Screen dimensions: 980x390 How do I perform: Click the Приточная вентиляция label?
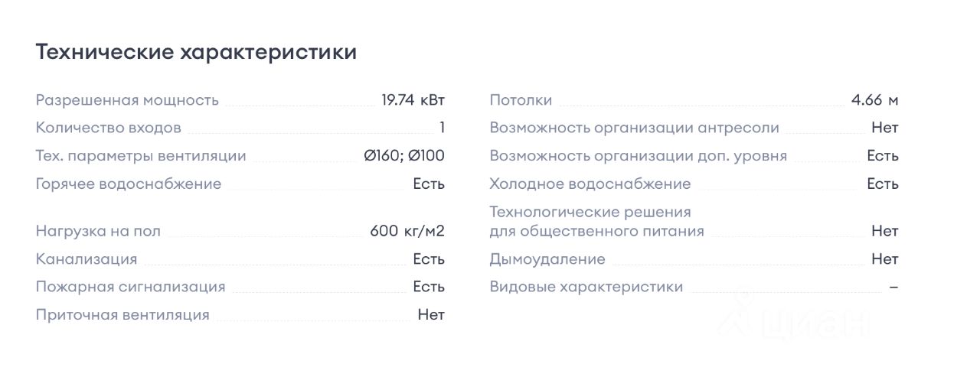pos(122,315)
